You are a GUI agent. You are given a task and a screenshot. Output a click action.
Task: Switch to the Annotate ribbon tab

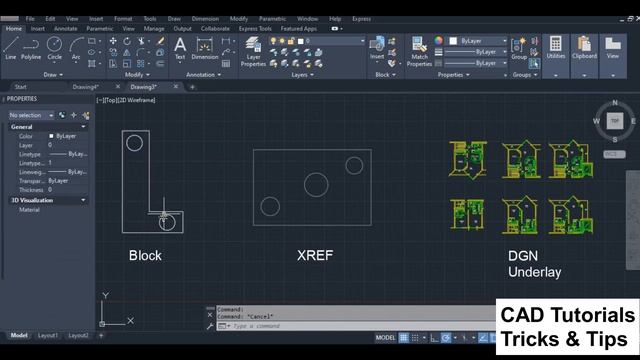coord(65,29)
